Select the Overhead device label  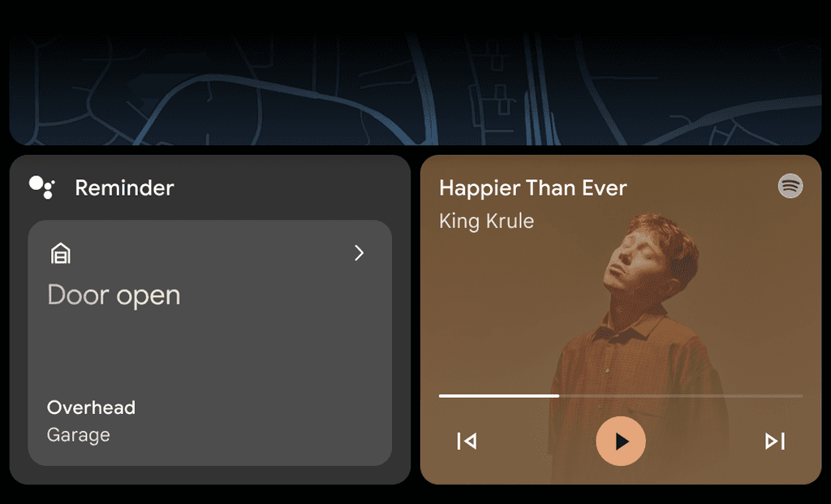[91, 407]
